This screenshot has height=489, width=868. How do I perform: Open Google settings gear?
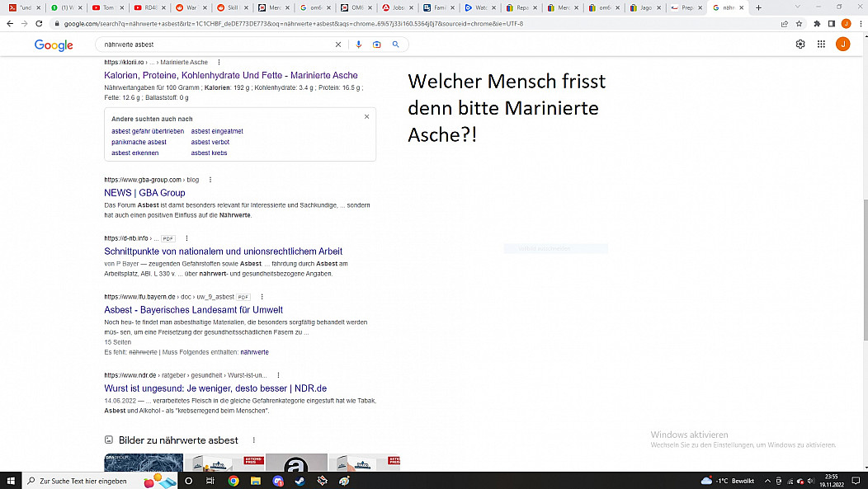pos(800,45)
